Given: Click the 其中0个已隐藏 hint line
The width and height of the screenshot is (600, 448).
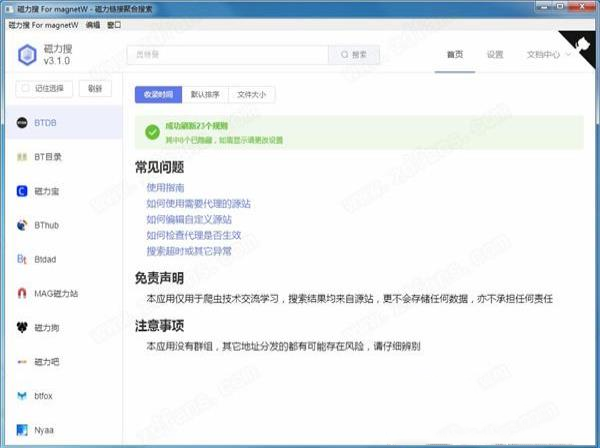Looking at the screenshot, I should click(x=224, y=140).
